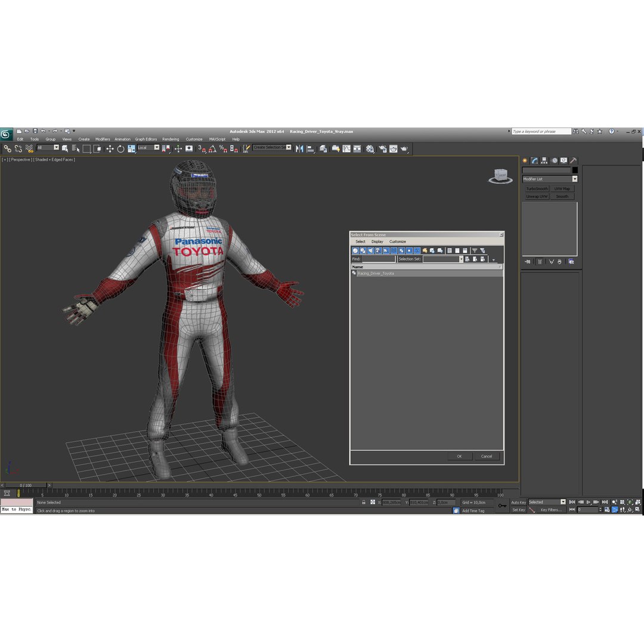Open Display menu in Select From Scene
The width and height of the screenshot is (644, 644).
pyautogui.click(x=377, y=241)
